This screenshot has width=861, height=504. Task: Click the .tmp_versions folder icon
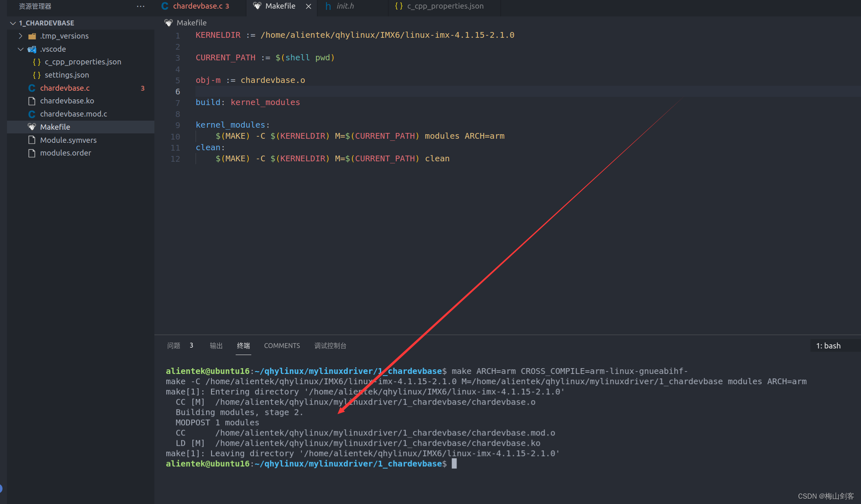coord(32,36)
